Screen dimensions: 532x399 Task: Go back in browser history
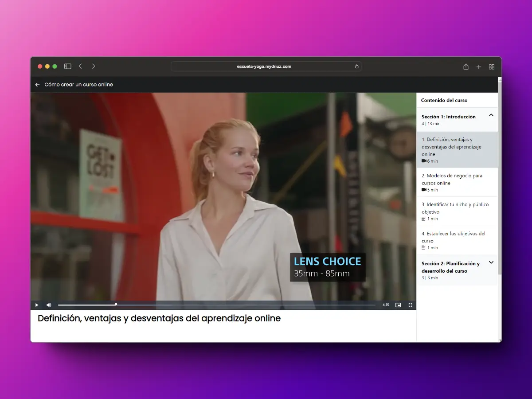[80, 66]
